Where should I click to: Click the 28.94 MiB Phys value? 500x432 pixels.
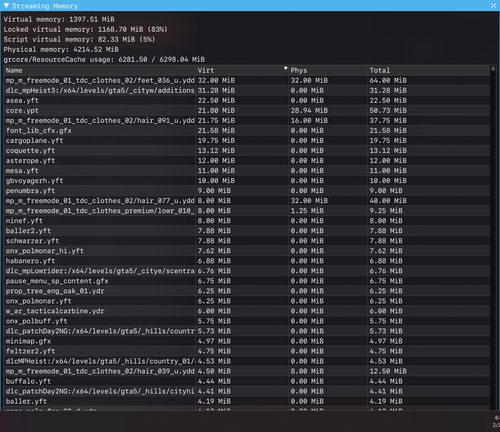[x=309, y=110]
